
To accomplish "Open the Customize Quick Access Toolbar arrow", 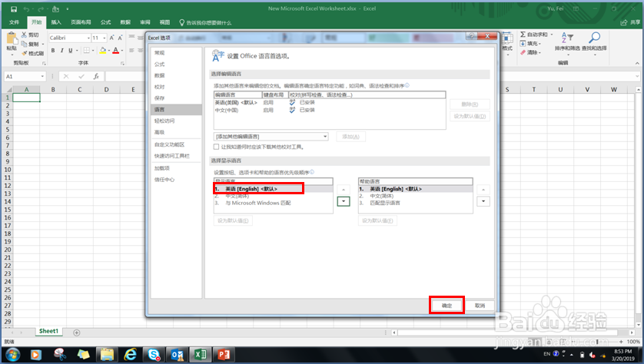I will click(x=68, y=8).
